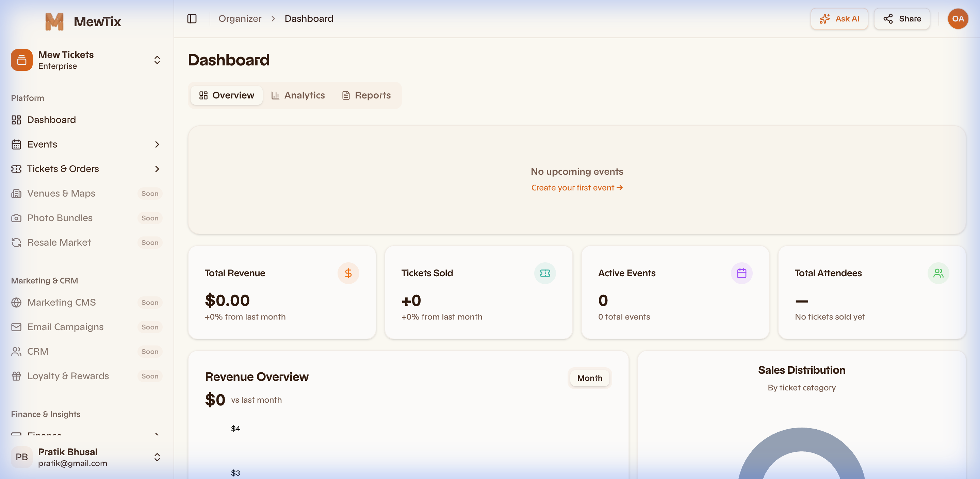The image size is (980, 479).
Task: Click the Organizer breadcrumb link
Action: 240,18
